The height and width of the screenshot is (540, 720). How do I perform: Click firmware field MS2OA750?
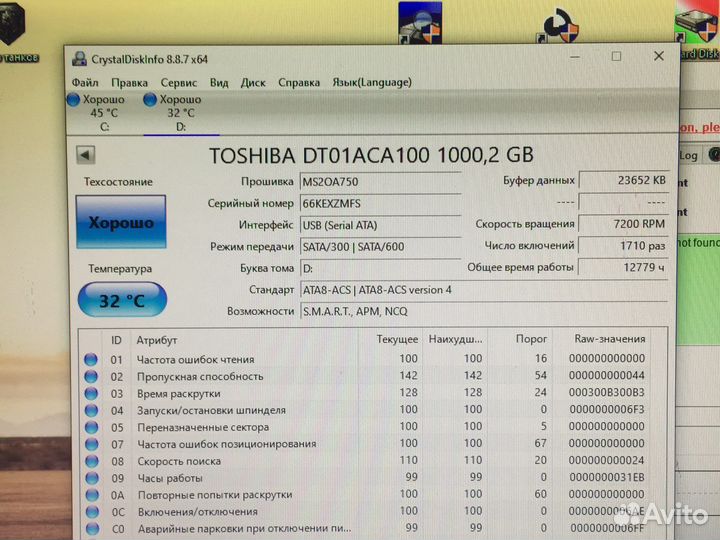click(x=380, y=182)
